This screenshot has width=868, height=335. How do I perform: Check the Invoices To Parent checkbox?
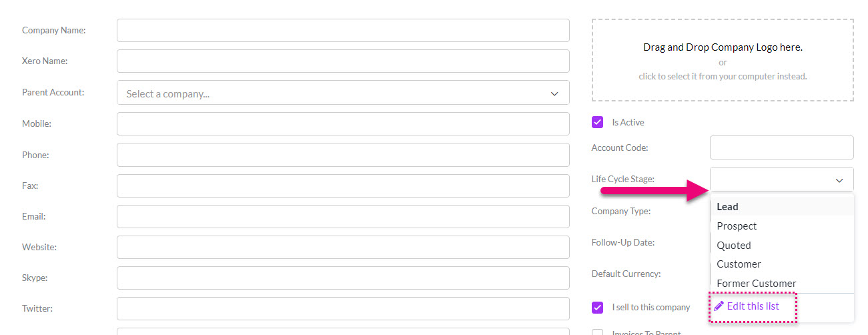597,332
